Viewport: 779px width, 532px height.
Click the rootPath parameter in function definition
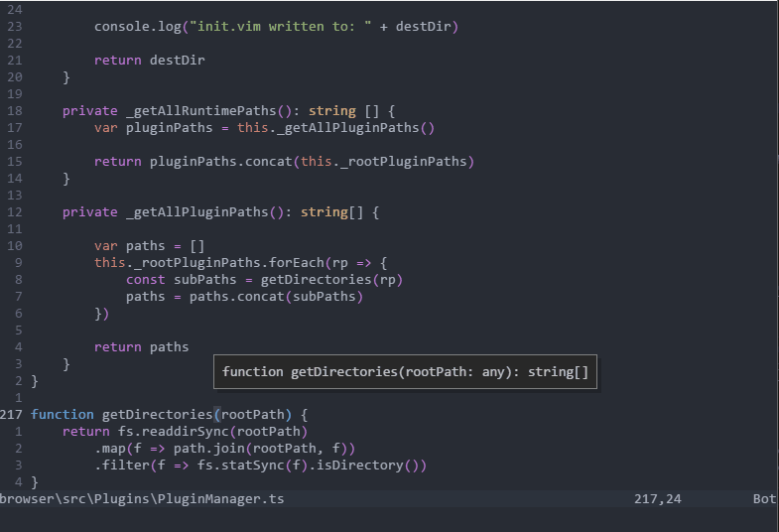pyautogui.click(x=252, y=415)
